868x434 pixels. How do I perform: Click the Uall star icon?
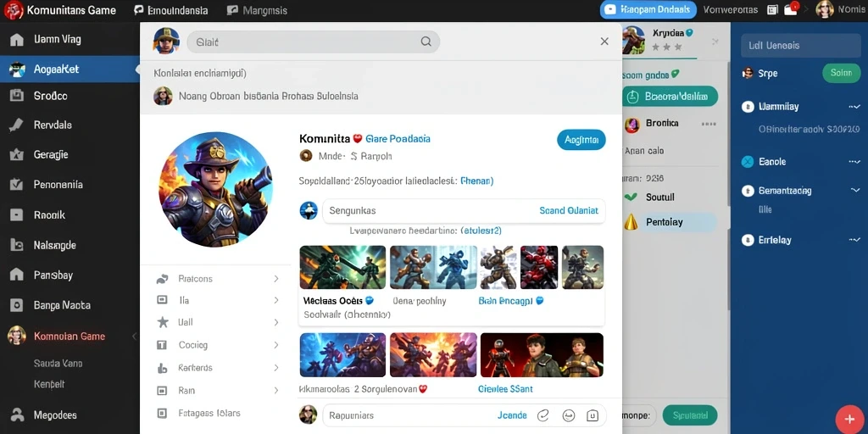coord(162,322)
